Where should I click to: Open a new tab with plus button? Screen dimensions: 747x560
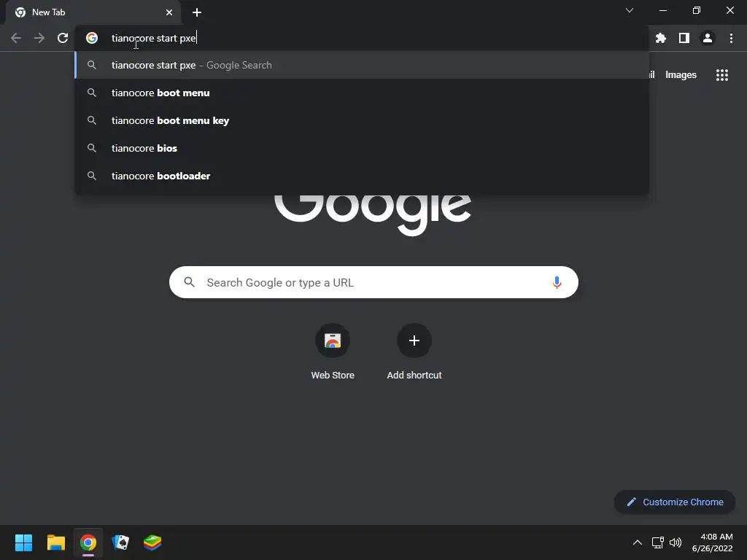[x=197, y=12]
